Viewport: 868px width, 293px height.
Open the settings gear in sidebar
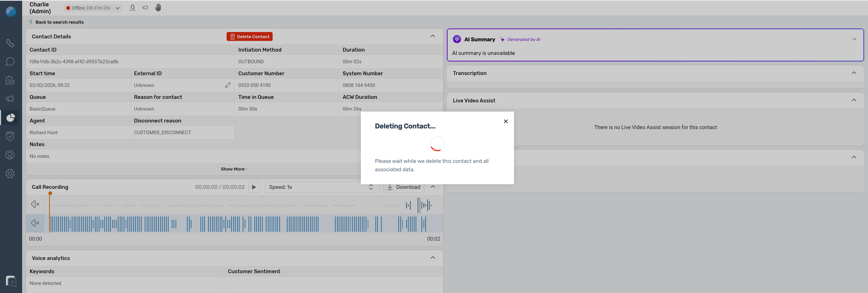[x=10, y=174]
